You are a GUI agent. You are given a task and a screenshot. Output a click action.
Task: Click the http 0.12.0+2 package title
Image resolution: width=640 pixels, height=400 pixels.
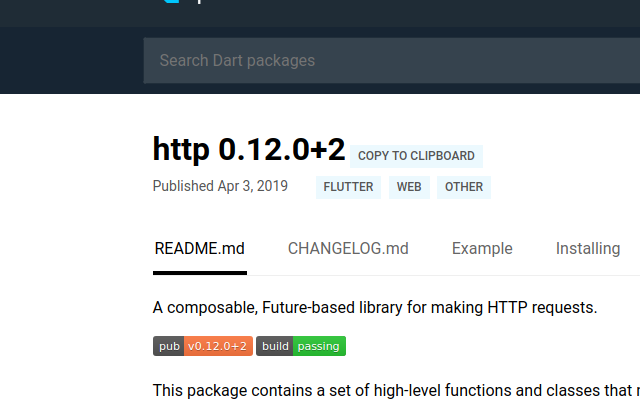tap(249, 150)
